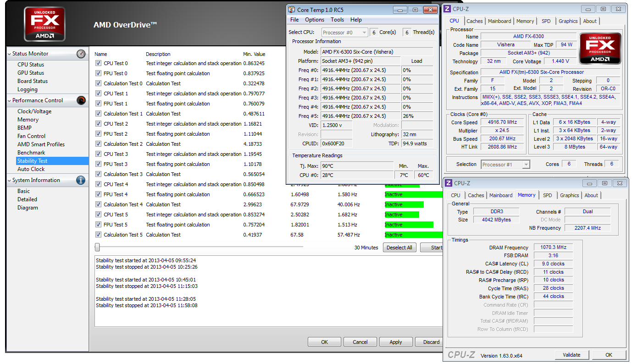Open Logging in the sidebar
The width and height of the screenshot is (632, 364).
28,89
